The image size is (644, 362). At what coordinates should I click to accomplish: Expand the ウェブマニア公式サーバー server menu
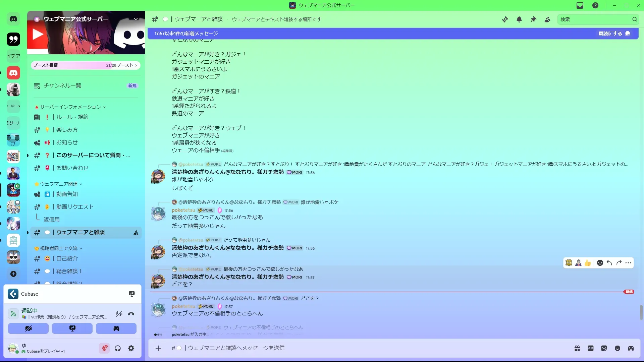[x=136, y=19]
